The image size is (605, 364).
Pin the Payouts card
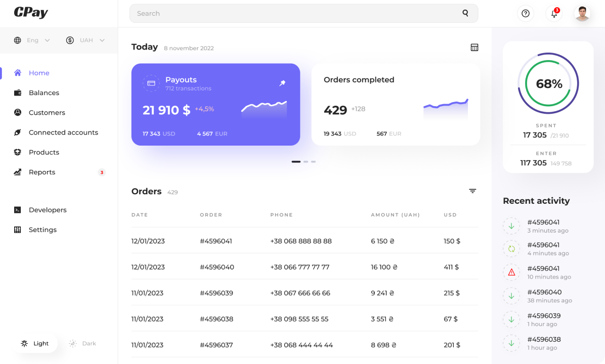pos(282,83)
